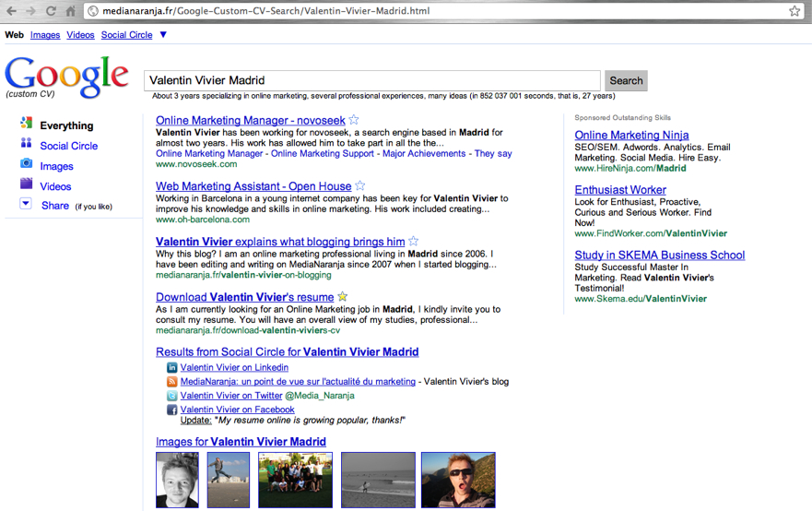Open the Online Marketing Ninja ad link

point(631,135)
